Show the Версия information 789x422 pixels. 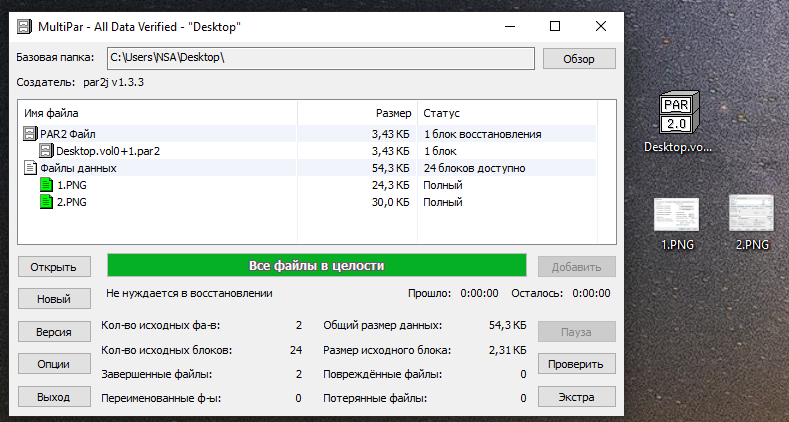[54, 332]
